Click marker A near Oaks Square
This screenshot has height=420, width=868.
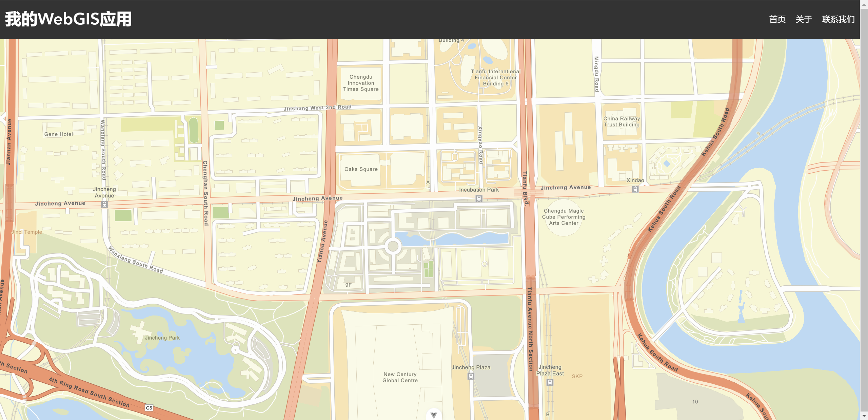(x=428, y=183)
